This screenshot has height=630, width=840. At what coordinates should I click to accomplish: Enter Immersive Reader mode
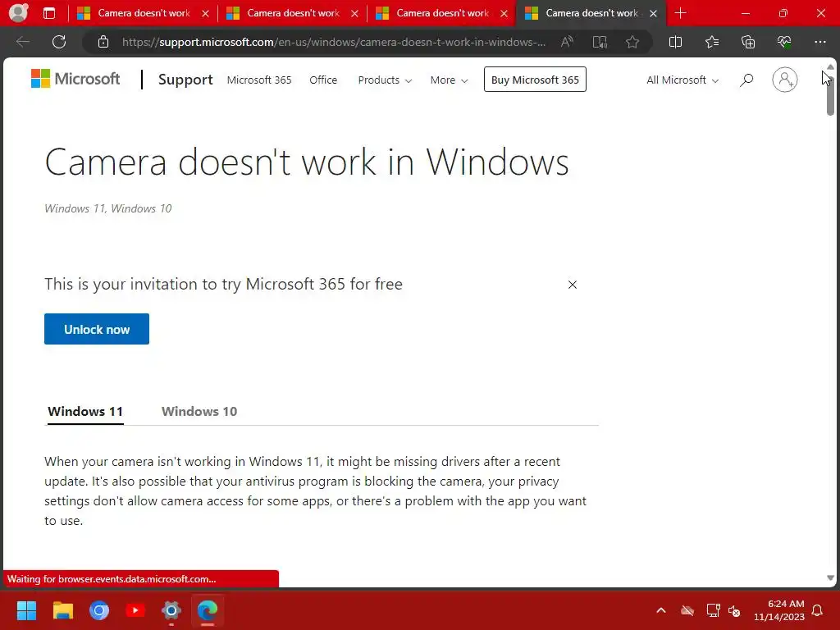pyautogui.click(x=600, y=42)
